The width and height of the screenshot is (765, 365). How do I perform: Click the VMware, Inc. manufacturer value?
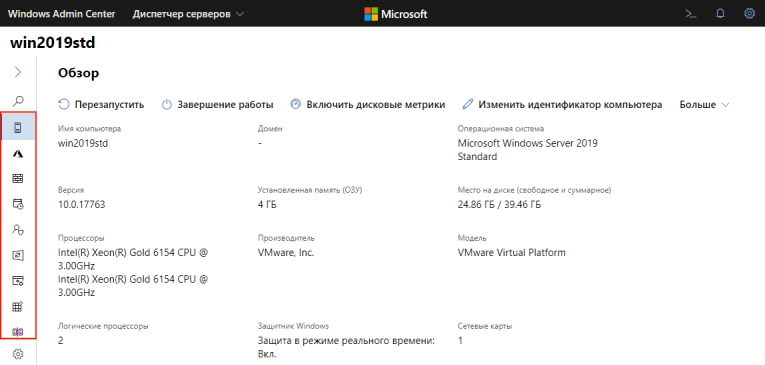(286, 253)
